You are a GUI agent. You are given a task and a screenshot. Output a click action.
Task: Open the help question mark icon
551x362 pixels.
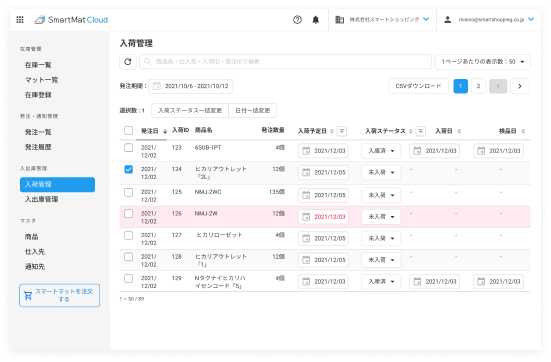click(x=297, y=20)
